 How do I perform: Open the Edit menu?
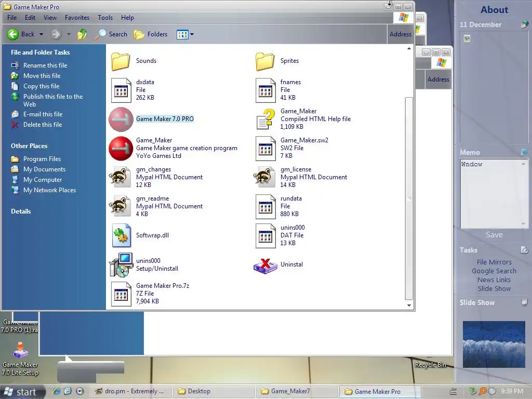click(30, 18)
